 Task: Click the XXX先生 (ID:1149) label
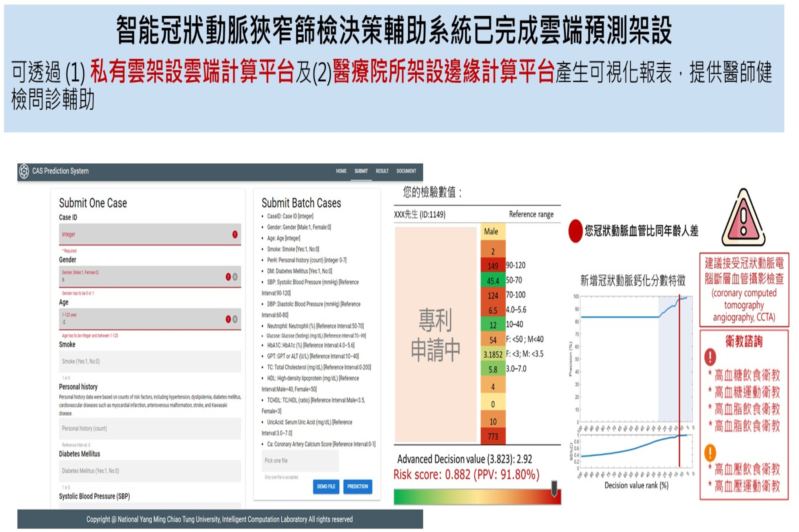tap(420, 214)
